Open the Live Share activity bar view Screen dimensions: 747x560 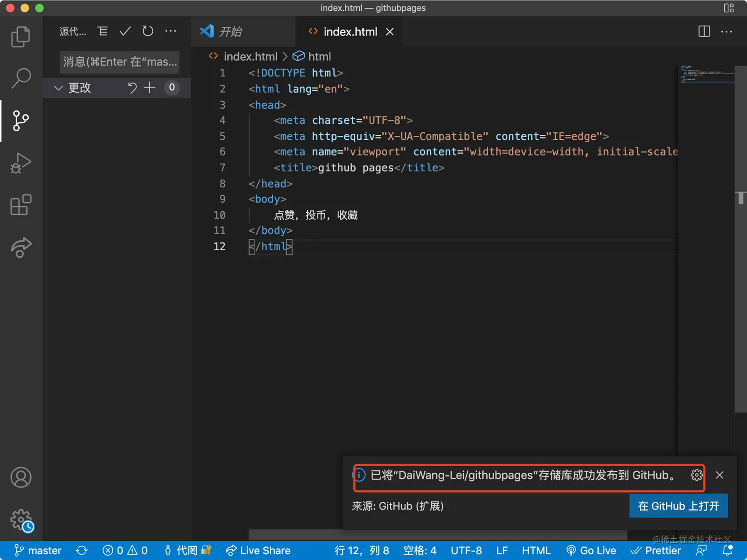[x=21, y=247]
